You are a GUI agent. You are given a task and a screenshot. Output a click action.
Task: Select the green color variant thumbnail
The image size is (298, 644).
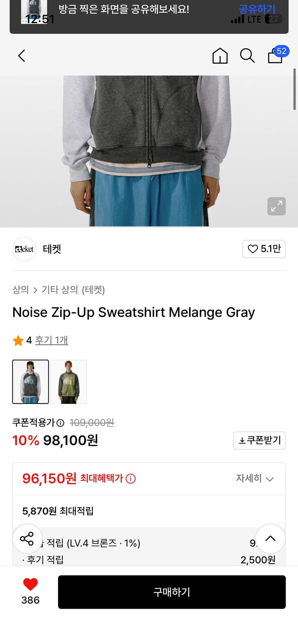(69, 382)
